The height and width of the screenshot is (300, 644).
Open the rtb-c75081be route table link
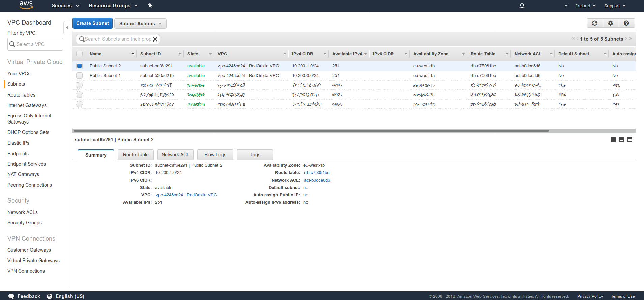[317, 173]
